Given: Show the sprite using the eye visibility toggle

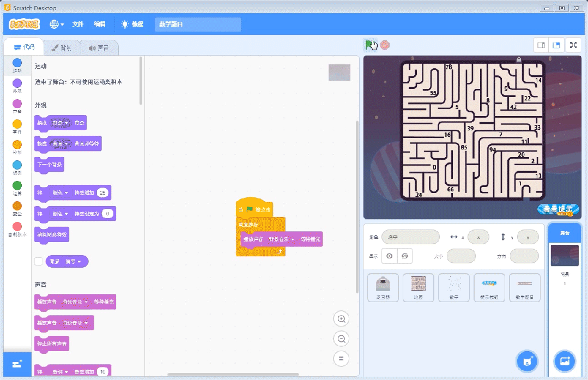Looking at the screenshot, I should click(x=390, y=256).
